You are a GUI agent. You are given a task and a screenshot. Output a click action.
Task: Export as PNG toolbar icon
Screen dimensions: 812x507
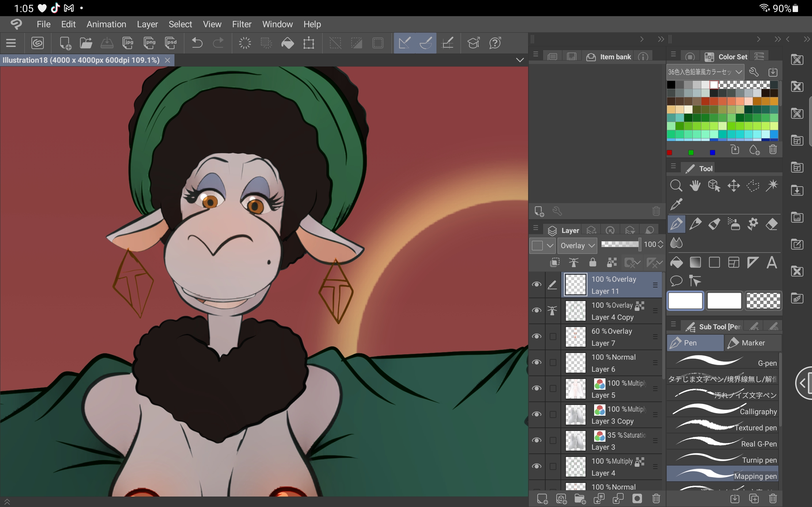(149, 43)
